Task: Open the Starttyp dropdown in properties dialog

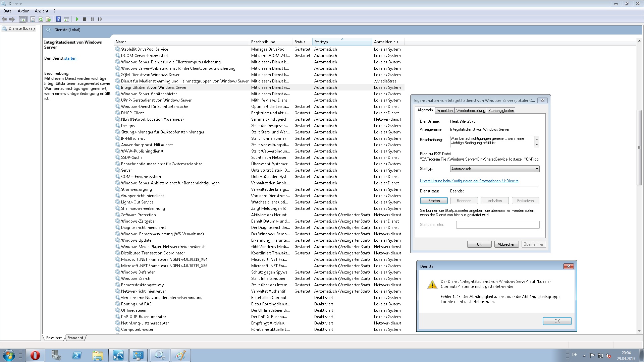Action: [495, 169]
